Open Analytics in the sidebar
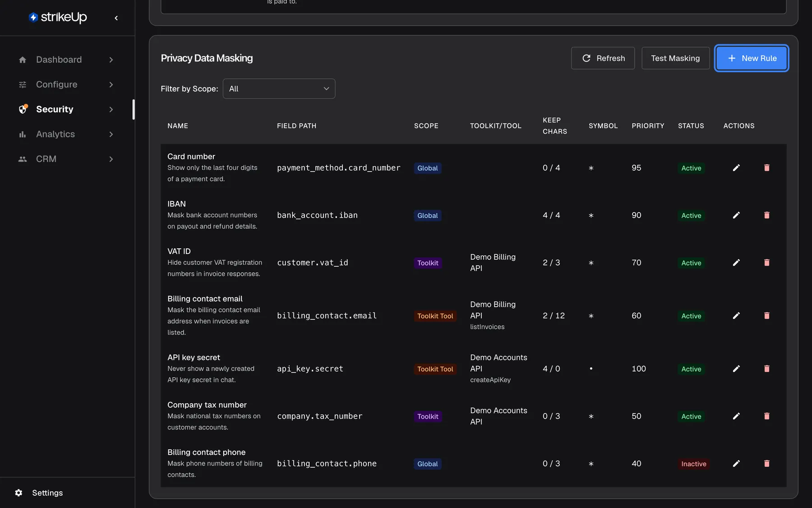This screenshot has width=812, height=508. point(55,134)
